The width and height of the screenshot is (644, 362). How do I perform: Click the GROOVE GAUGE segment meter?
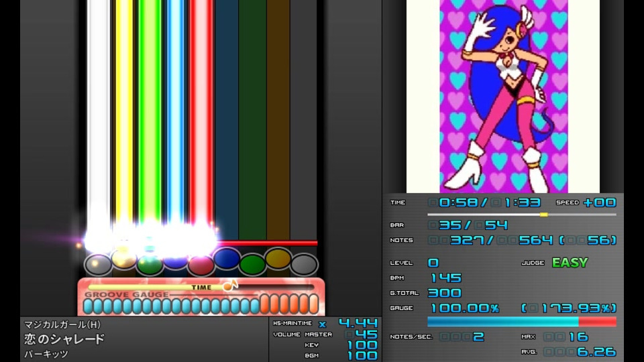coord(201,304)
